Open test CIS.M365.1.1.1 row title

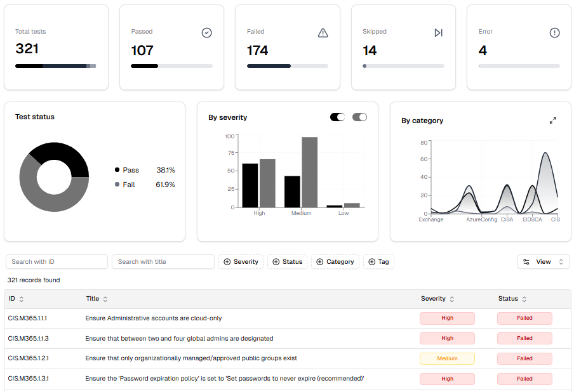click(153, 318)
